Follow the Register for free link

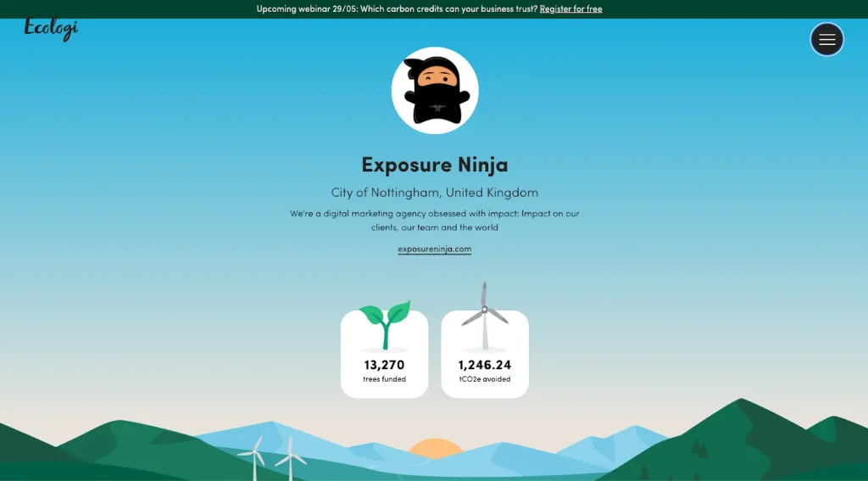pos(570,8)
